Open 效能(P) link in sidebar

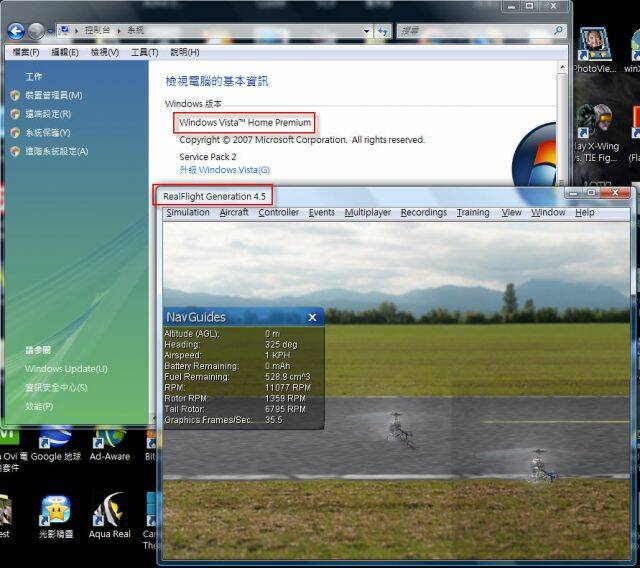point(39,406)
